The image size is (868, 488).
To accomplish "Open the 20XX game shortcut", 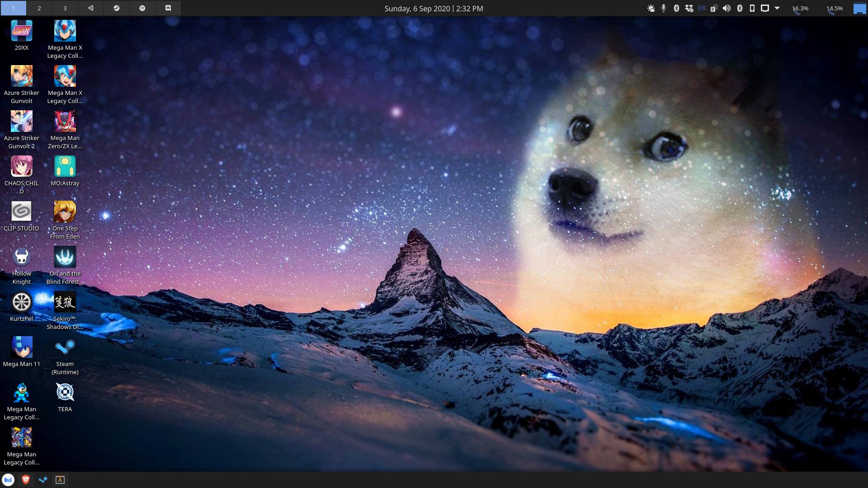I will (x=21, y=31).
